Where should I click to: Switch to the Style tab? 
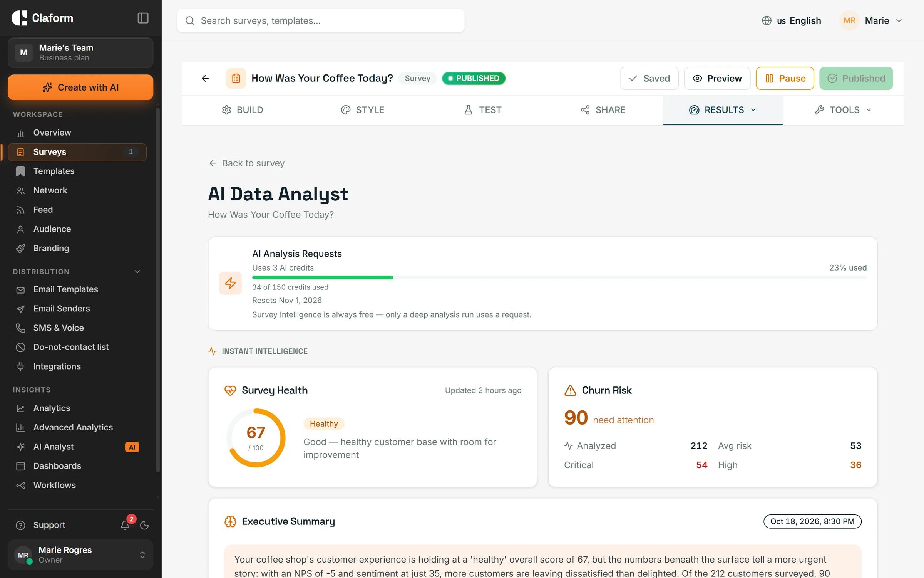coord(362,110)
